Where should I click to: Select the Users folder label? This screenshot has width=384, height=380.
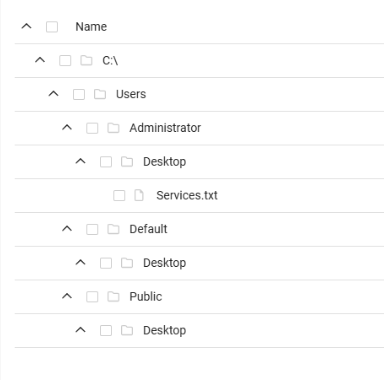[x=131, y=94]
